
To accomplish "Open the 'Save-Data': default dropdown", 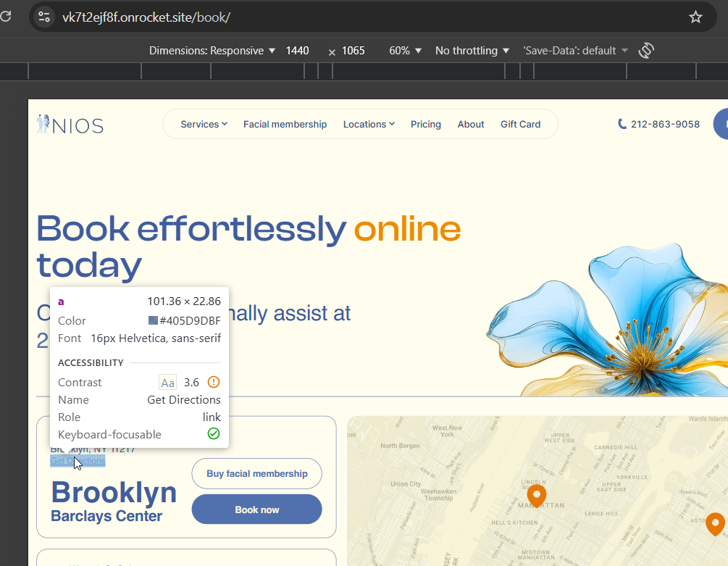I will coord(575,51).
